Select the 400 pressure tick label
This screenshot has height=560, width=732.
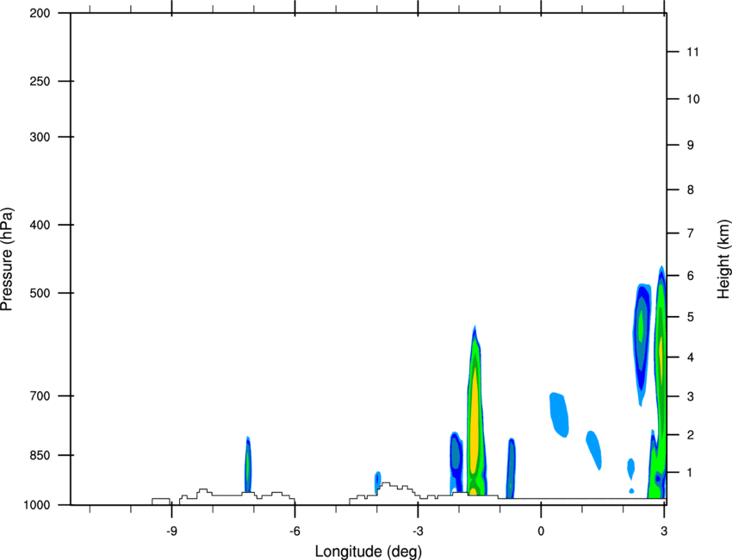[40, 225]
